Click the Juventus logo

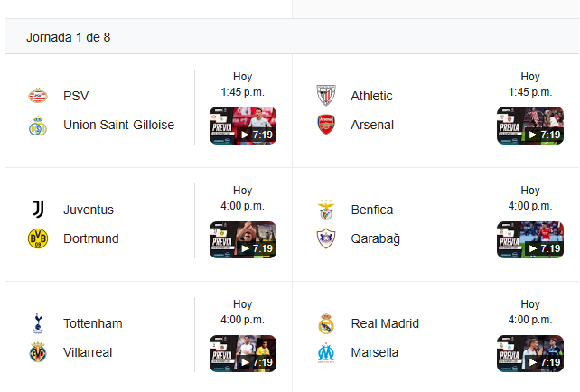(38, 210)
